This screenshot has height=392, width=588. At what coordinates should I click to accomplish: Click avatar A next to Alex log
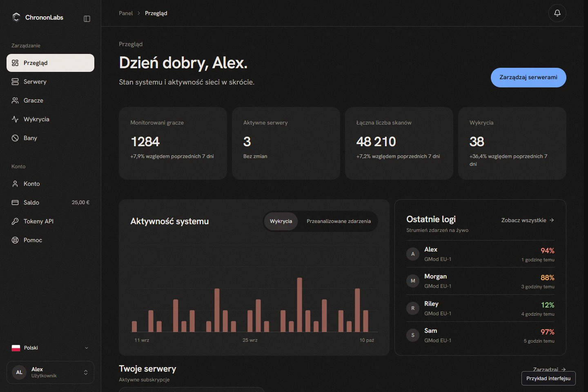tap(413, 254)
